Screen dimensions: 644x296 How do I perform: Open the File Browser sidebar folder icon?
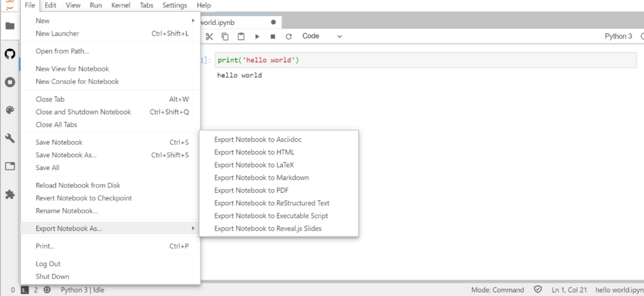[10, 26]
